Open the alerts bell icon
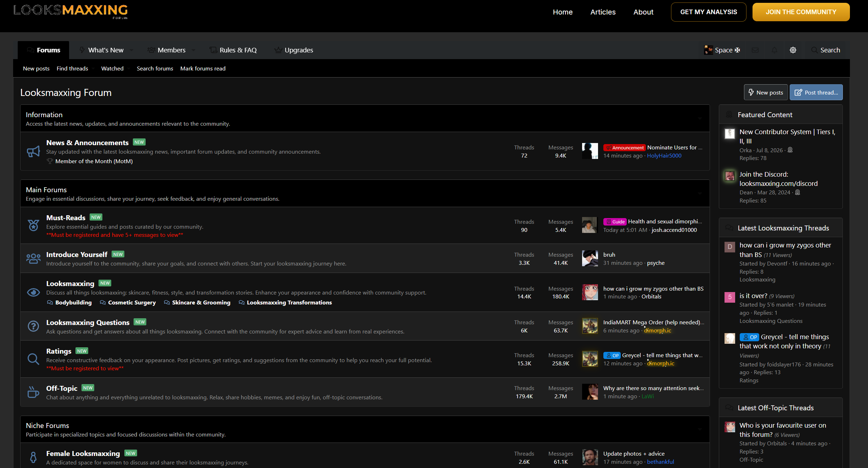The image size is (868, 468). pyautogui.click(x=774, y=50)
